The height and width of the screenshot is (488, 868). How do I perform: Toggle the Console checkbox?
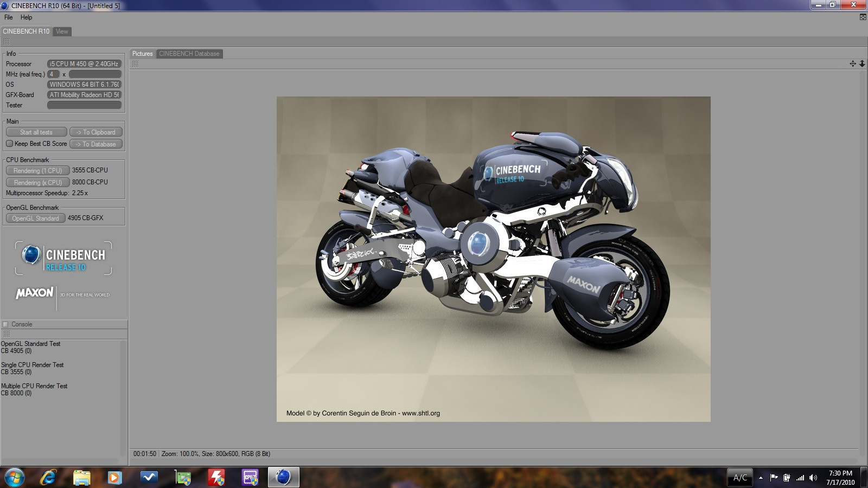tap(6, 324)
